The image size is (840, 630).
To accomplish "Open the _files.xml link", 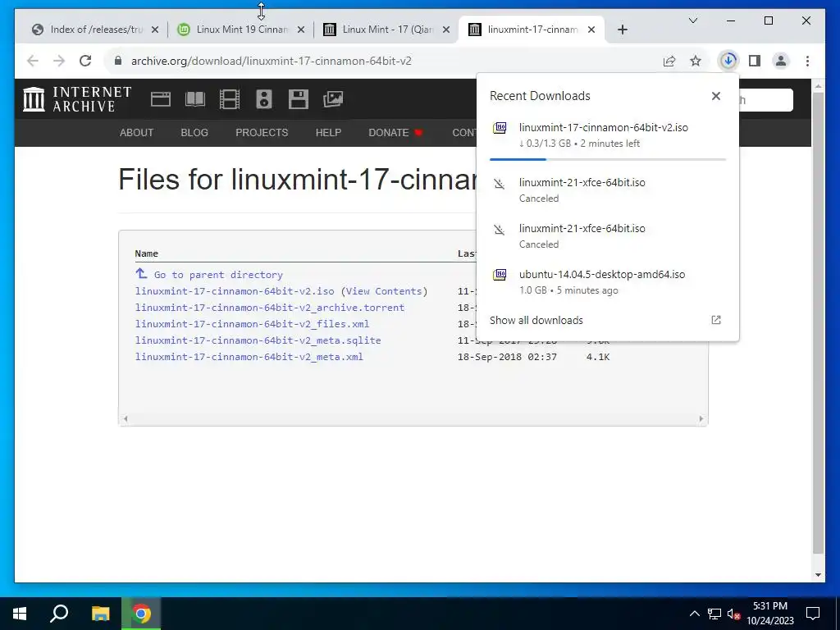I will tap(253, 324).
